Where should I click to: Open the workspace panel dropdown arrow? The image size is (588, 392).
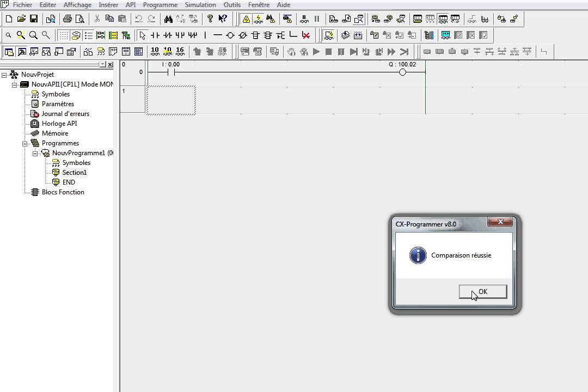click(x=102, y=65)
